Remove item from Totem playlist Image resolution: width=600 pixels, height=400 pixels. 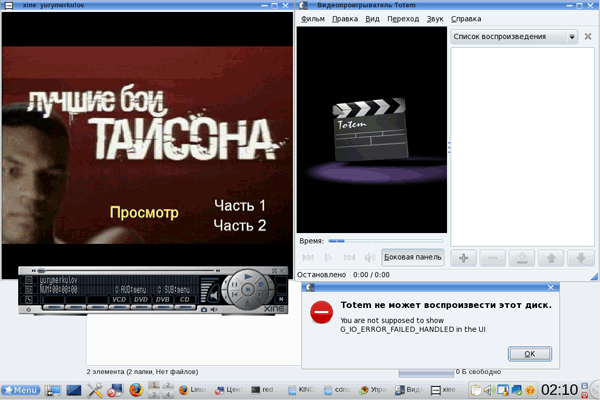click(x=493, y=258)
